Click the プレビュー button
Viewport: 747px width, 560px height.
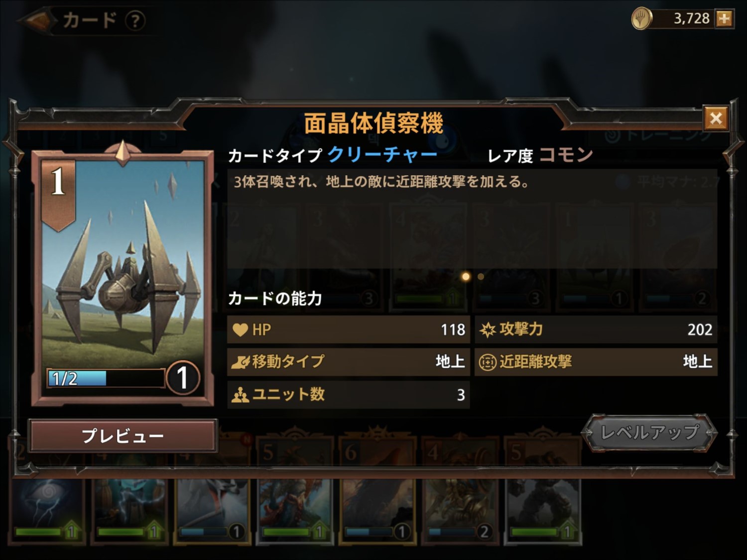[123, 436]
